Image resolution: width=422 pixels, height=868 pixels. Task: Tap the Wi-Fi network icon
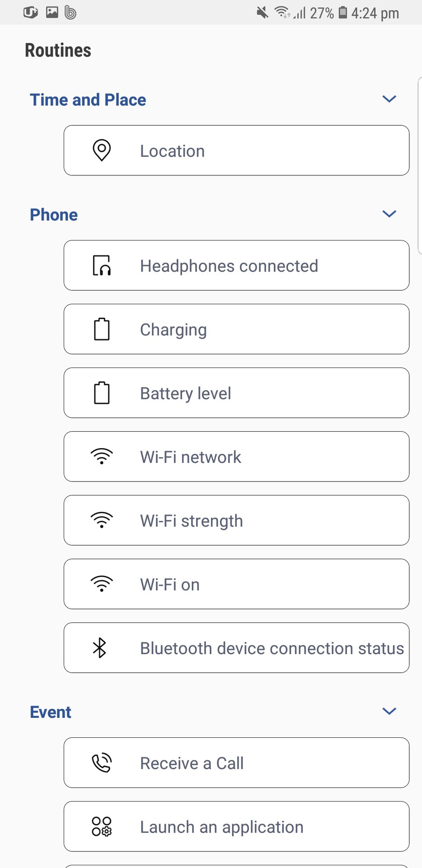tap(102, 457)
